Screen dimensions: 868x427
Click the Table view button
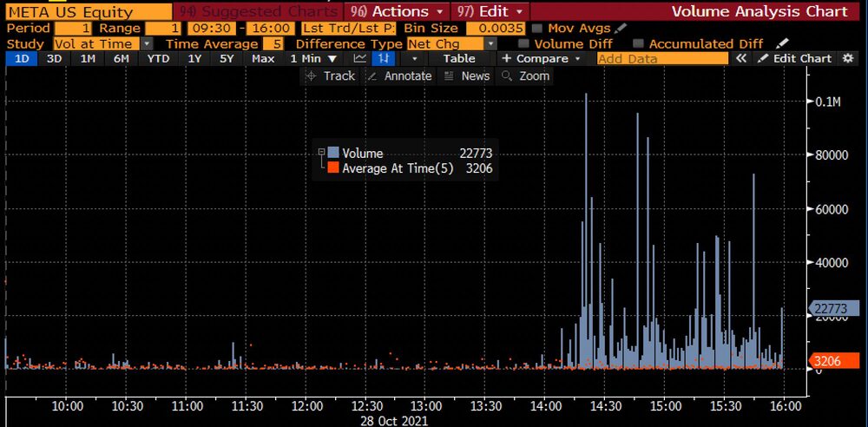pyautogui.click(x=459, y=58)
